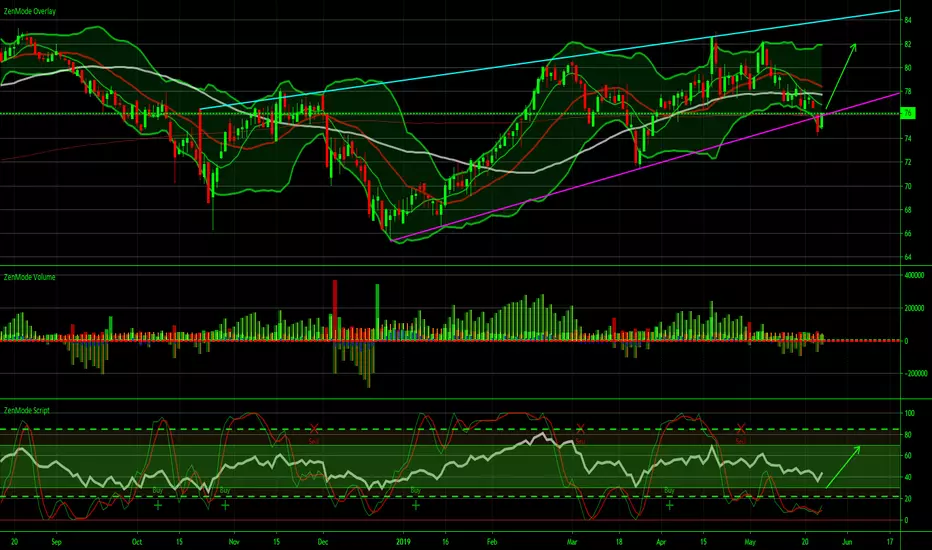Select the ZenMode Script indicator label
932x550 pixels.
coord(27,411)
